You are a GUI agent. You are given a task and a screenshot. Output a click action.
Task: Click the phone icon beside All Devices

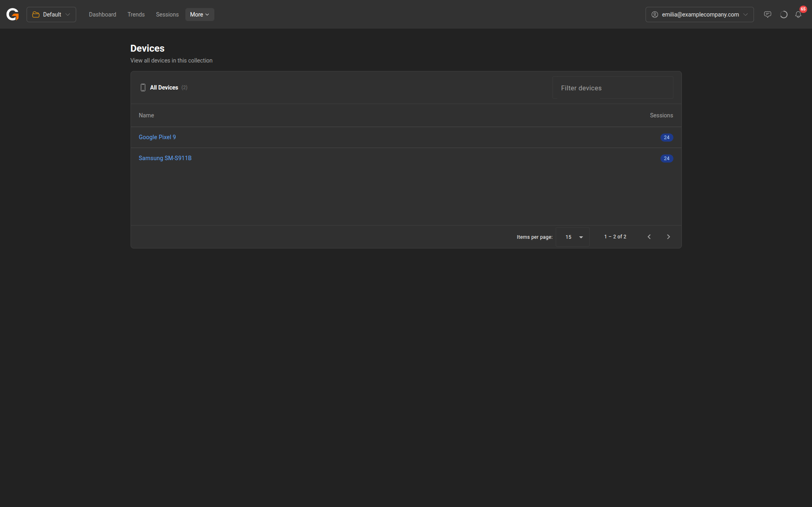(x=143, y=88)
